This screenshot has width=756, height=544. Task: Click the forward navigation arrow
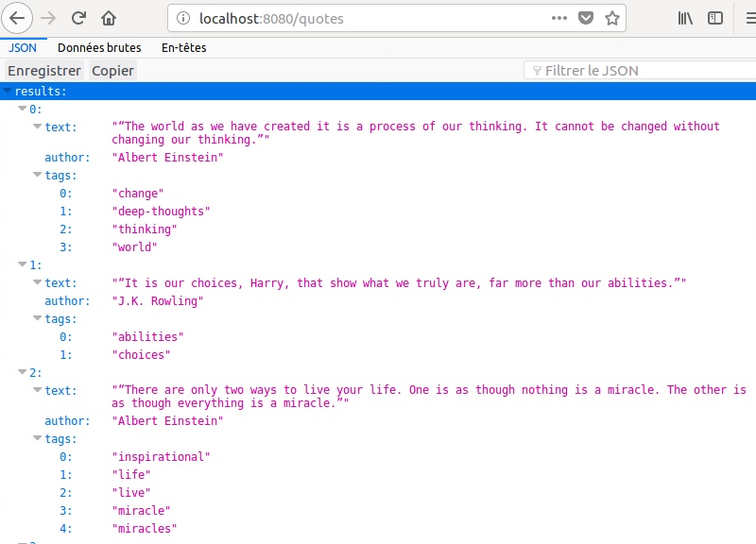point(48,18)
